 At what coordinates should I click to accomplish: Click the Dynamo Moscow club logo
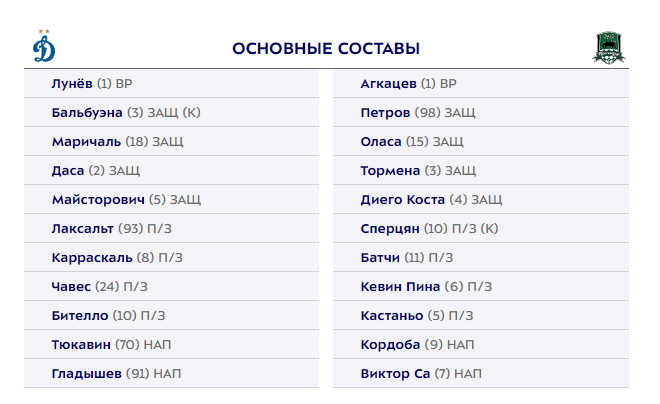43,47
